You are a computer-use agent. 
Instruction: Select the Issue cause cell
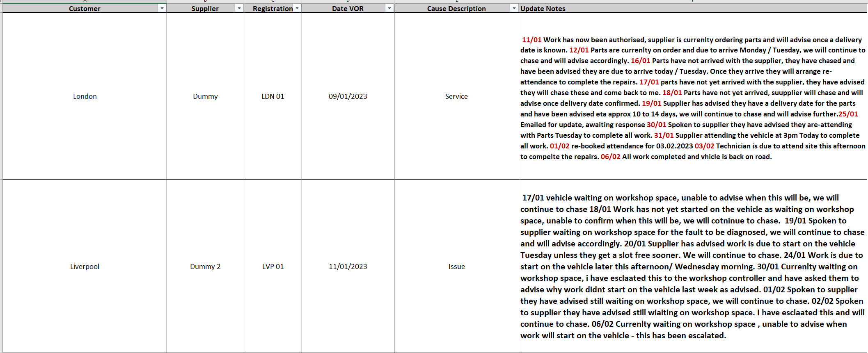point(456,266)
